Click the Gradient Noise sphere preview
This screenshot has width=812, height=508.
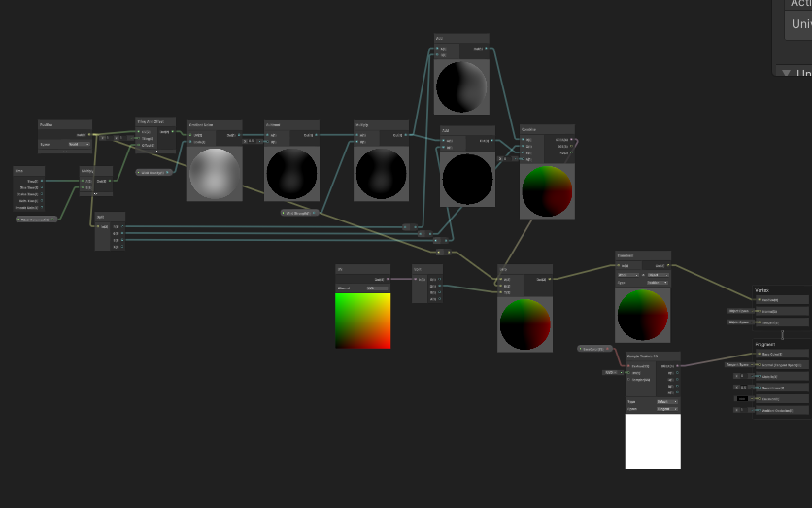pos(214,174)
